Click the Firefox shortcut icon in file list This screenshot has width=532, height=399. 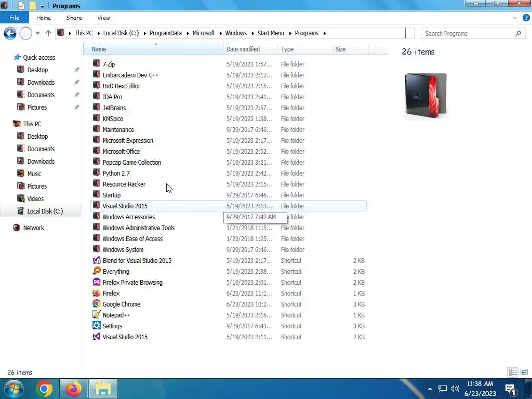pos(96,293)
